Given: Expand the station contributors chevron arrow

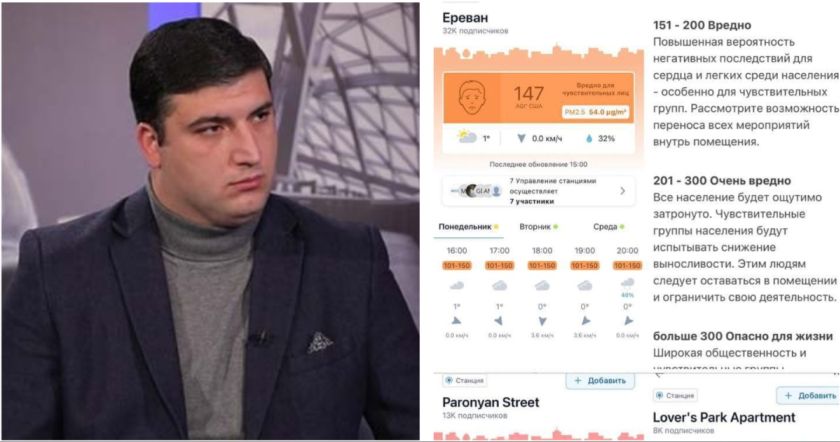Looking at the screenshot, I should click(x=622, y=191).
